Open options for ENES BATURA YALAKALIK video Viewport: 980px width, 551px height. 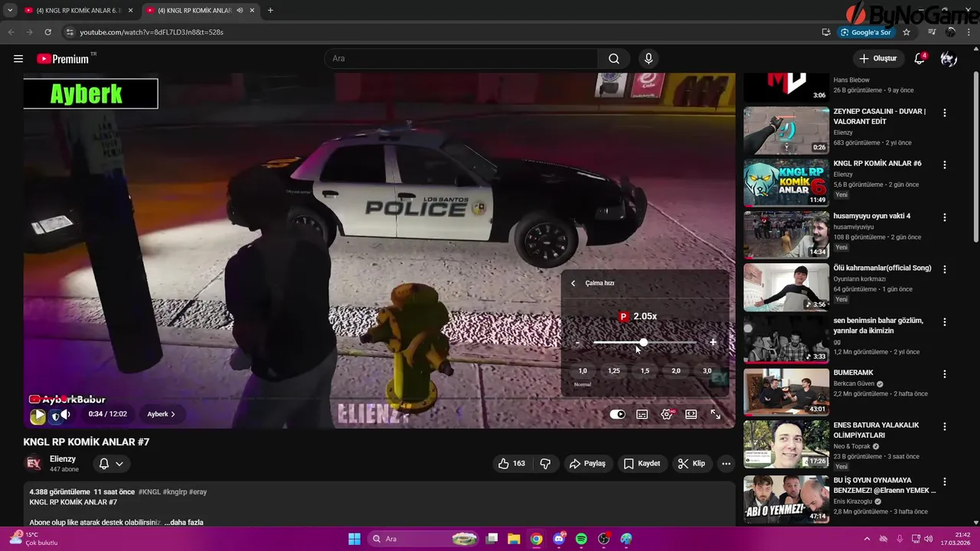click(944, 426)
